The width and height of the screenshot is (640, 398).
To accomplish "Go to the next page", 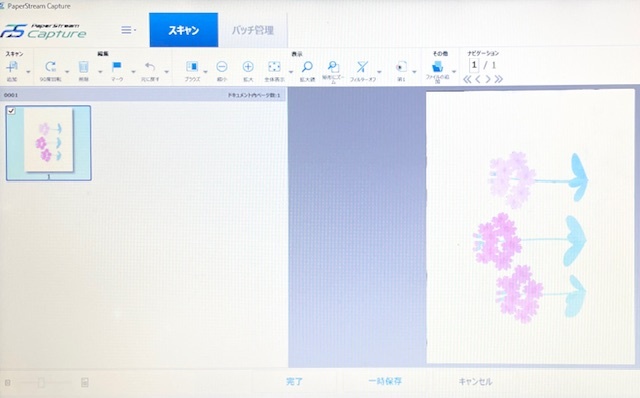I will point(488,79).
